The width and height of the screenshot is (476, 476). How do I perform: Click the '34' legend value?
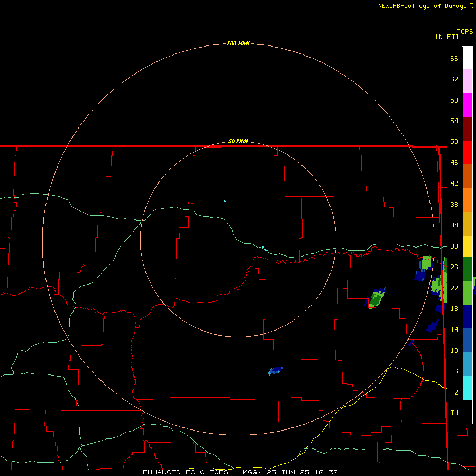pos(454,225)
